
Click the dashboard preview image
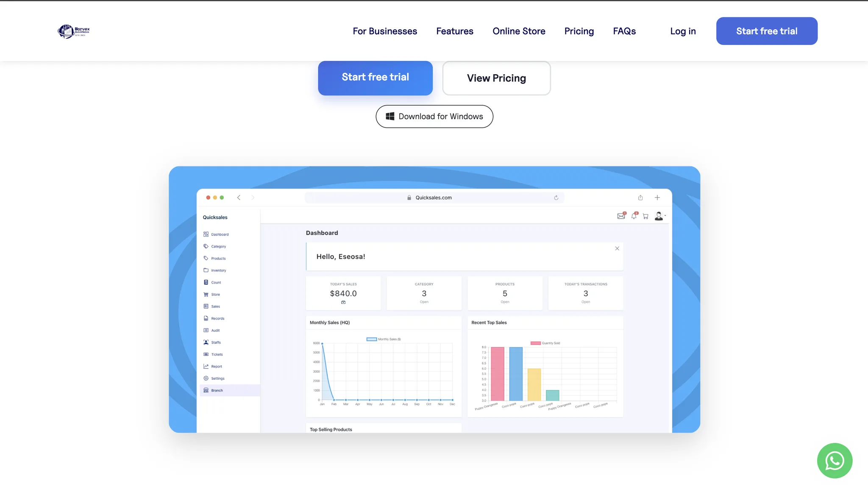434,300
